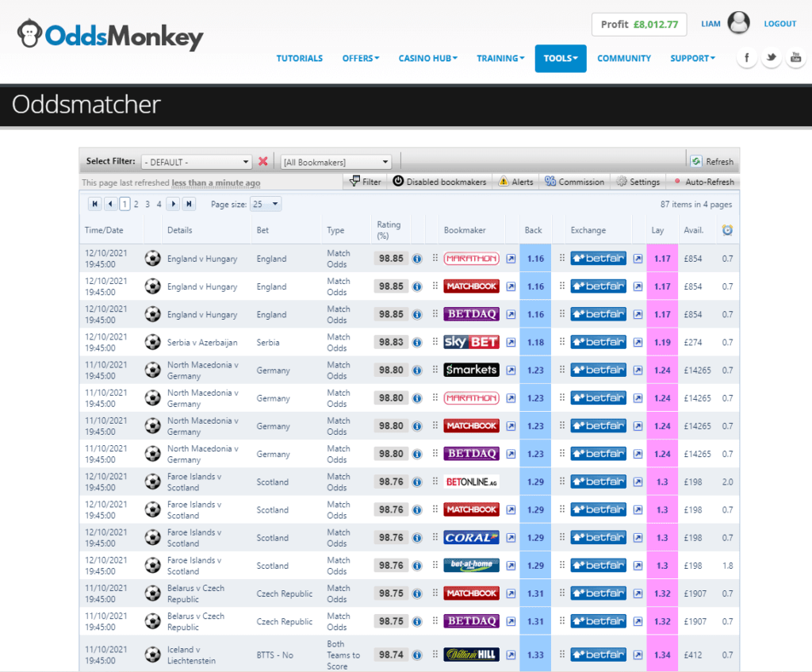This screenshot has height=672, width=812.
Task: Switch to the COMMUNITY menu item
Action: (x=624, y=58)
